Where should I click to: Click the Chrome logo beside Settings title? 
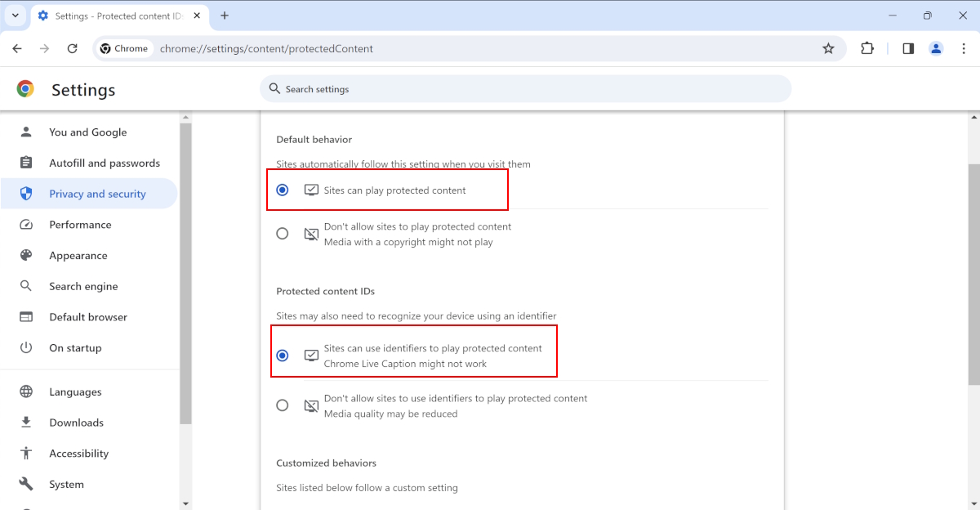click(x=26, y=89)
